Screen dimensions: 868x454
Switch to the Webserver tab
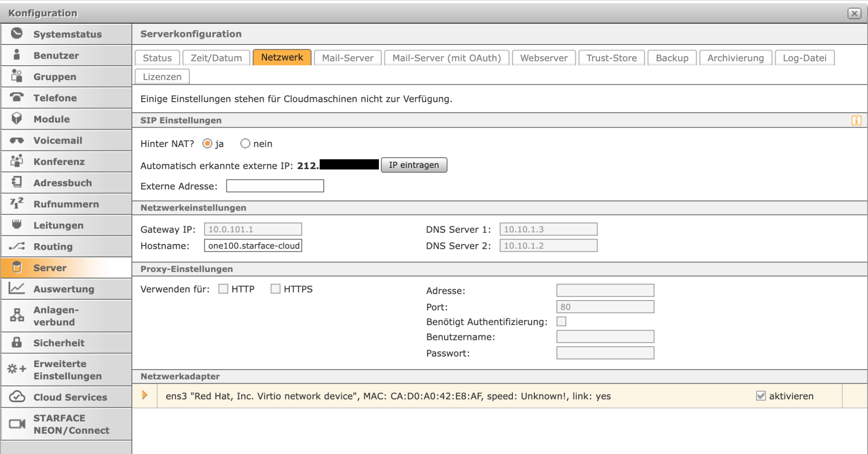544,58
